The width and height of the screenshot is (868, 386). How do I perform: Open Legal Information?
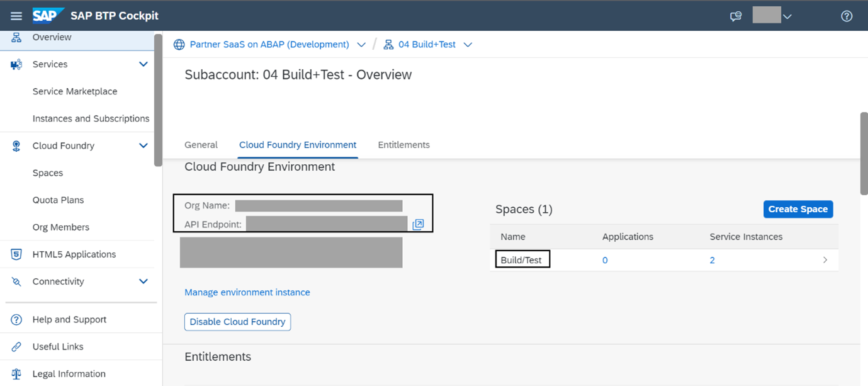click(x=69, y=374)
